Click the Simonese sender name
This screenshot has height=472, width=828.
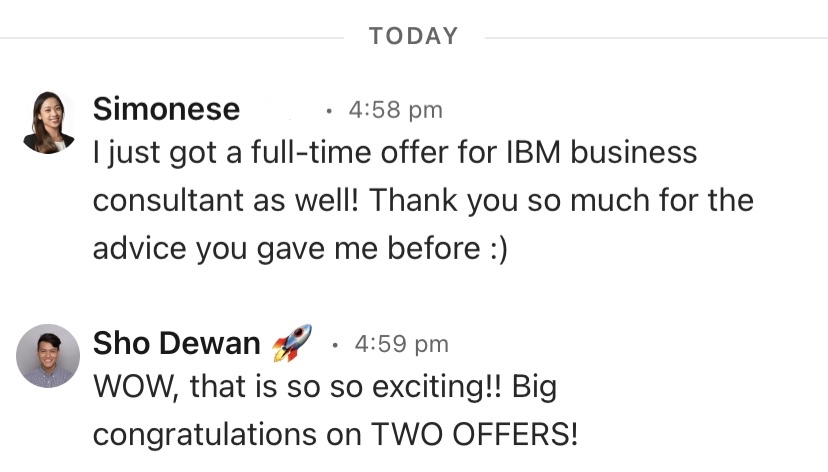[x=166, y=108]
